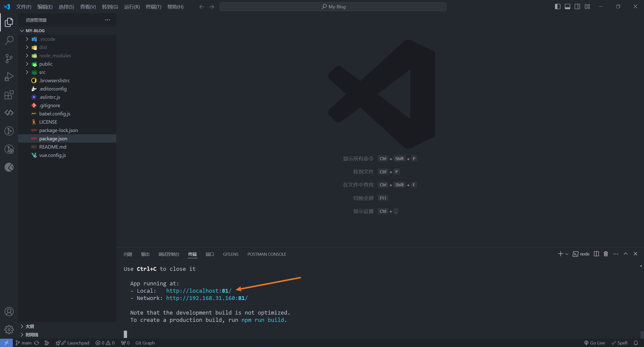Click the My-Blog command center search box

pos(333,7)
